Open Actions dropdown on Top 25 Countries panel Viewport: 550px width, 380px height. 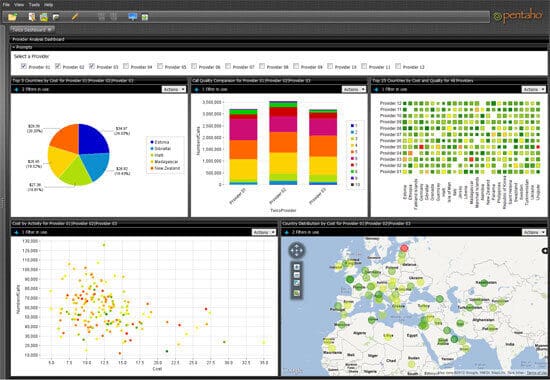click(534, 89)
